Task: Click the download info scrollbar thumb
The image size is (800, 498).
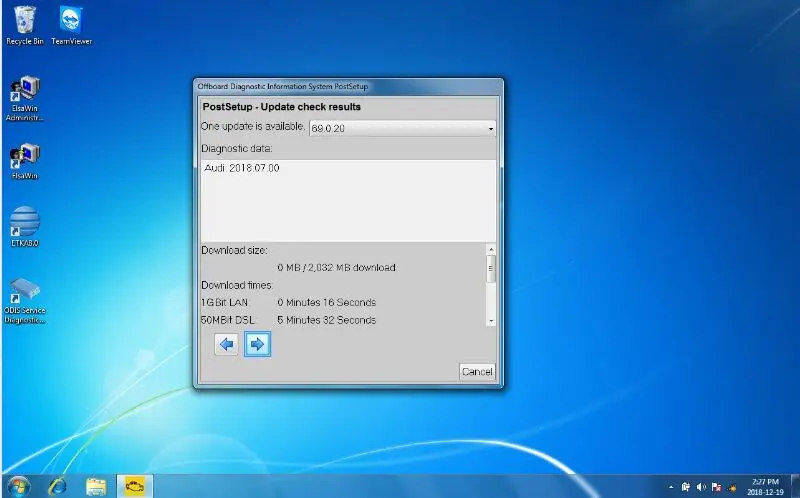Action: [x=491, y=268]
